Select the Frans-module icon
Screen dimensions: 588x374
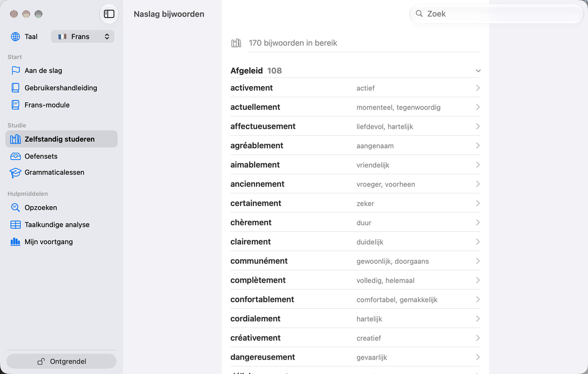(x=16, y=105)
